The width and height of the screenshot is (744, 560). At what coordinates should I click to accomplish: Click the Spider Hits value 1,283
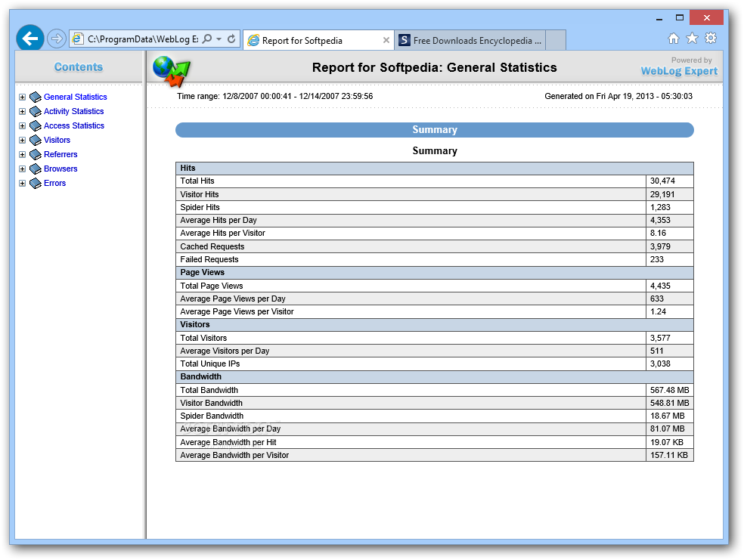pyautogui.click(x=660, y=207)
